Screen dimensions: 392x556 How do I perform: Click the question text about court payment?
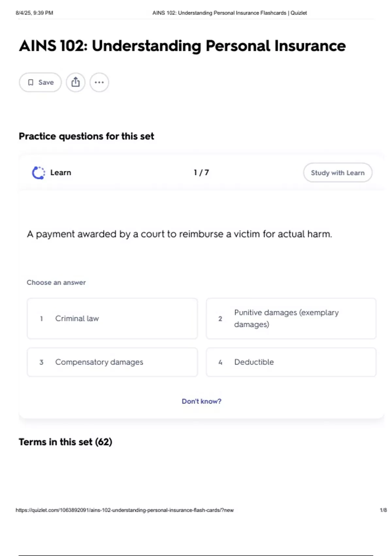(x=179, y=234)
